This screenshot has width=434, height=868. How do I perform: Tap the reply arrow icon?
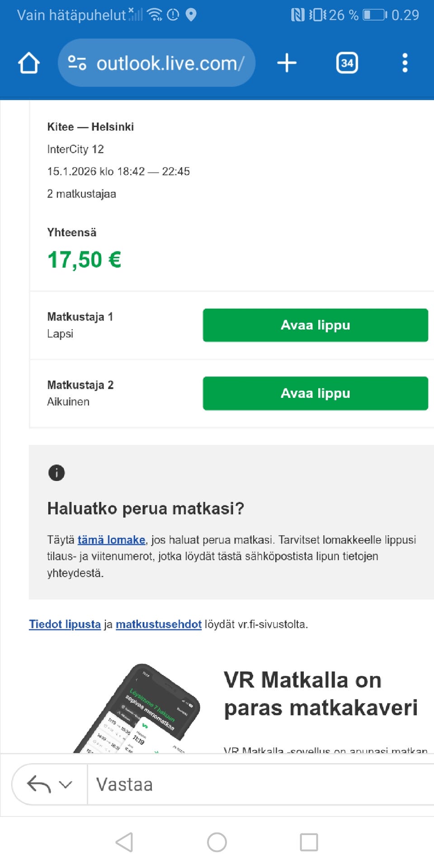(x=39, y=784)
